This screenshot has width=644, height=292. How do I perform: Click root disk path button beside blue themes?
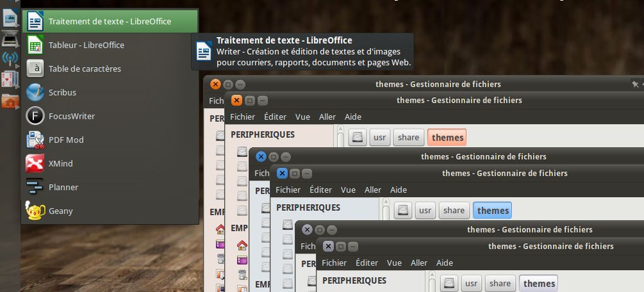(403, 210)
